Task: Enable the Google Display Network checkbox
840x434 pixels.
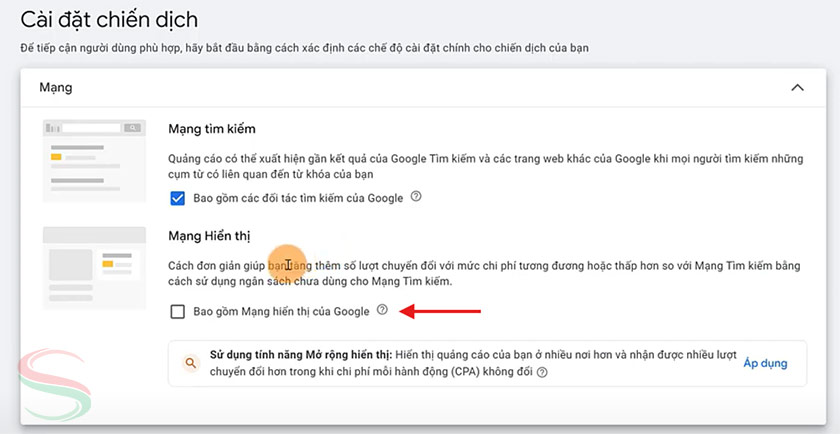Action: tap(178, 312)
